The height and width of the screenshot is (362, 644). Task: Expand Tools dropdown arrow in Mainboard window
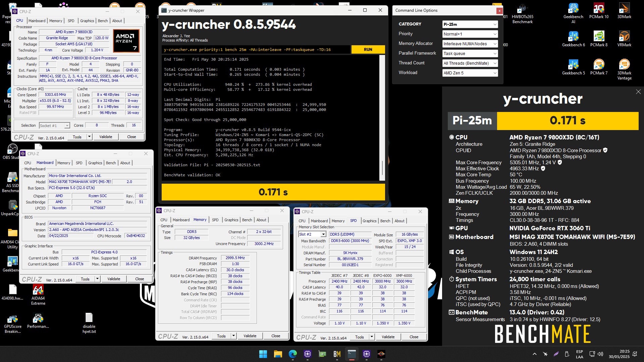pyautogui.click(x=97, y=279)
